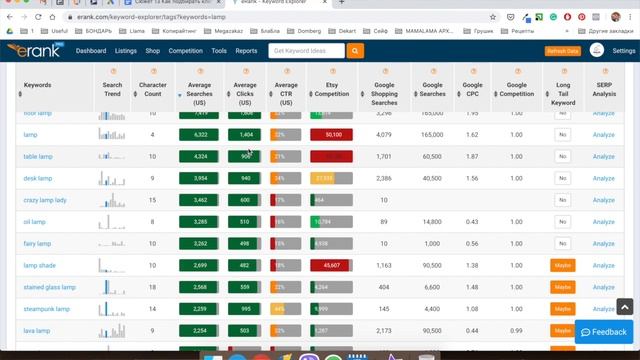Open the 'steampunk lamp' keyword link
Viewport: 640px width, 360px height.
[x=47, y=309]
